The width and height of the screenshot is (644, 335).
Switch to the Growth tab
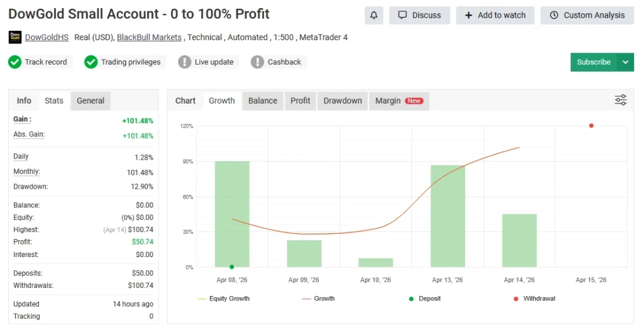click(x=222, y=101)
